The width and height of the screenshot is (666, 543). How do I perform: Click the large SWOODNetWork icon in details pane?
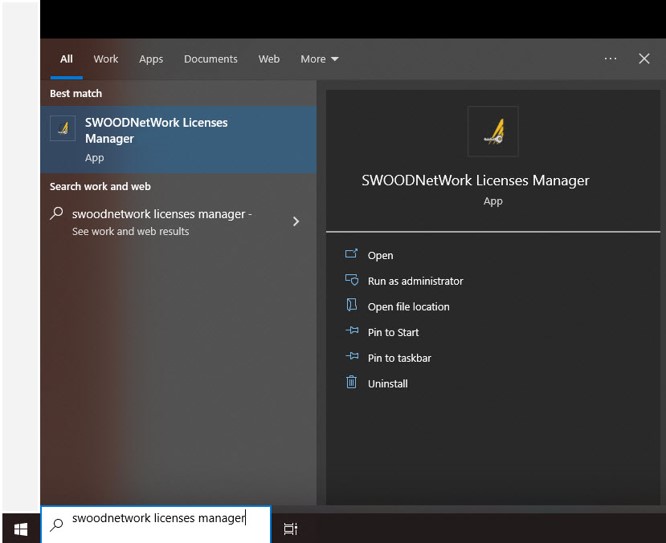[493, 131]
